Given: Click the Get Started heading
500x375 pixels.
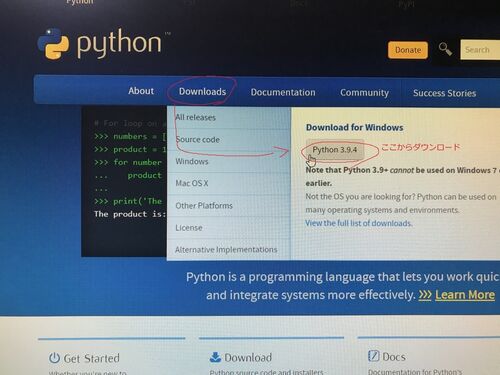Looking at the screenshot, I should pos(91,358).
